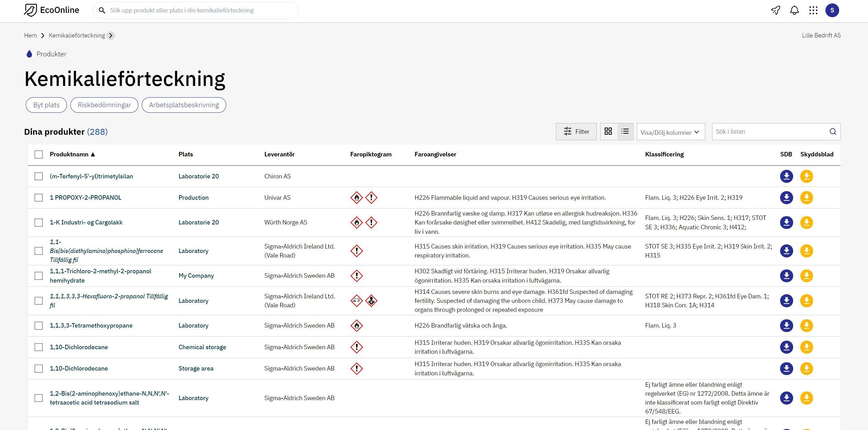
Task: Click the search icon in Sök i listan
Action: (x=833, y=132)
